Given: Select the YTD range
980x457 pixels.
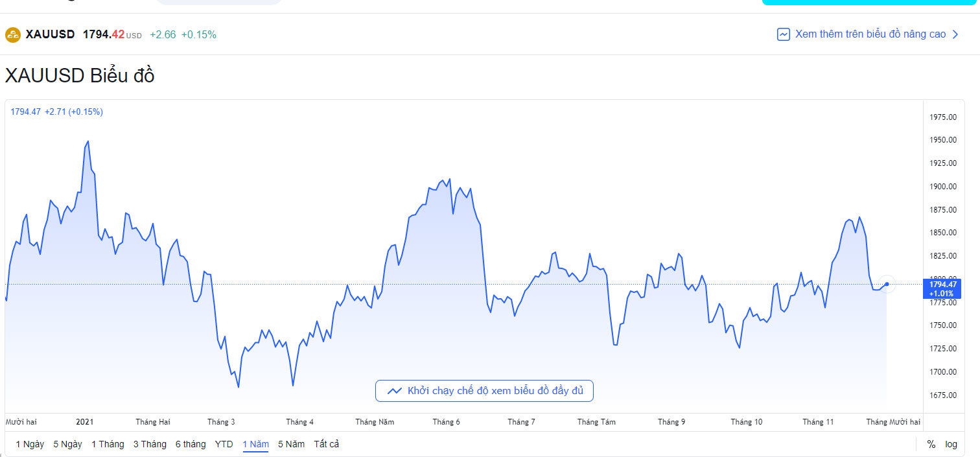Looking at the screenshot, I should (x=224, y=444).
